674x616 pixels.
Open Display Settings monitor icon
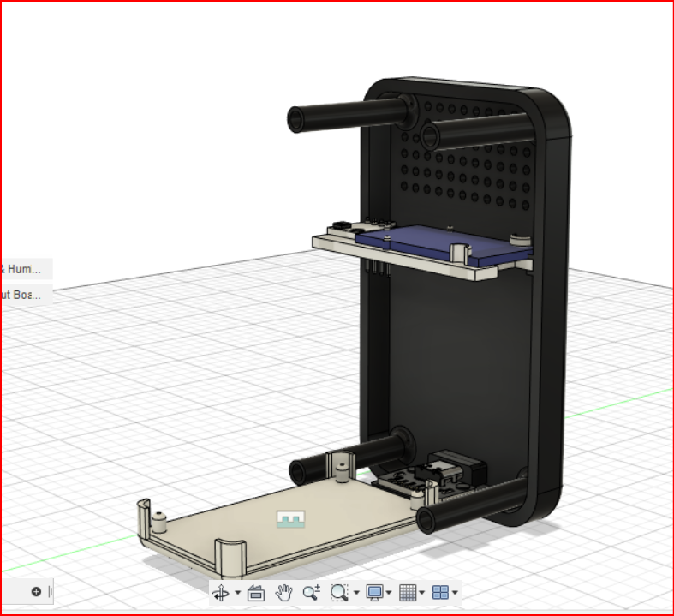[374, 593]
